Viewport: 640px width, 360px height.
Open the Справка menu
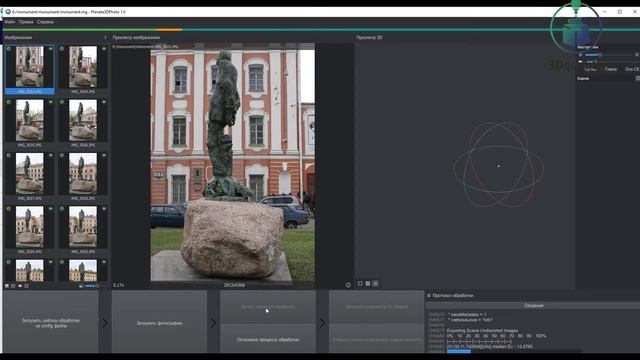[45, 22]
